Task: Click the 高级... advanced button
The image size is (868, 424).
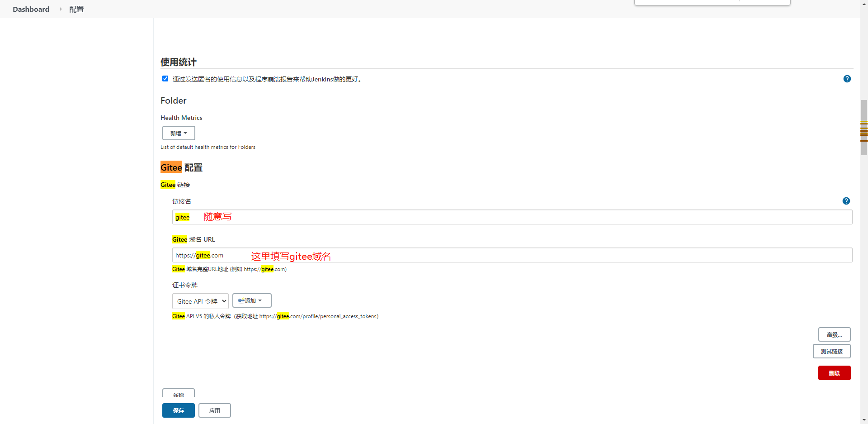Action: 834,334
